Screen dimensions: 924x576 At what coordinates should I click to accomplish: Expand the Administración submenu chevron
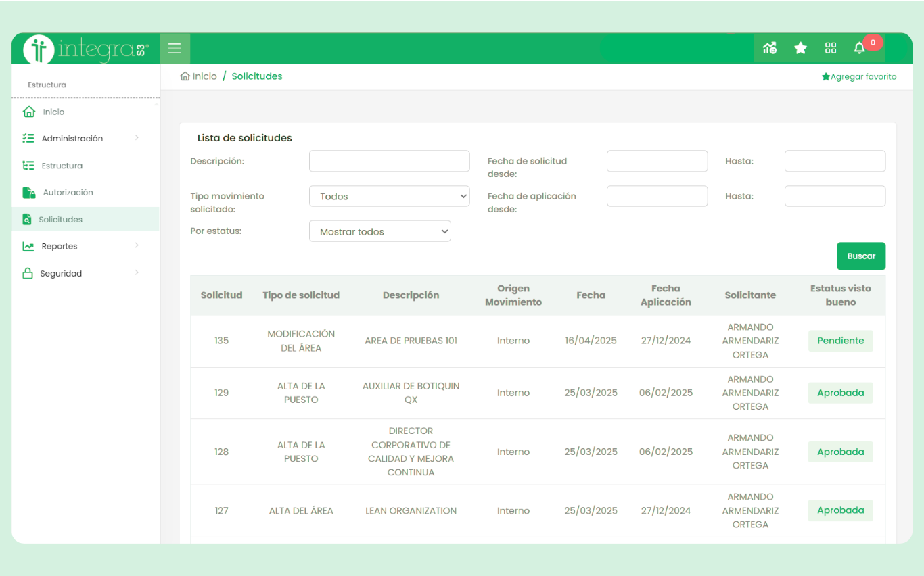click(x=137, y=137)
